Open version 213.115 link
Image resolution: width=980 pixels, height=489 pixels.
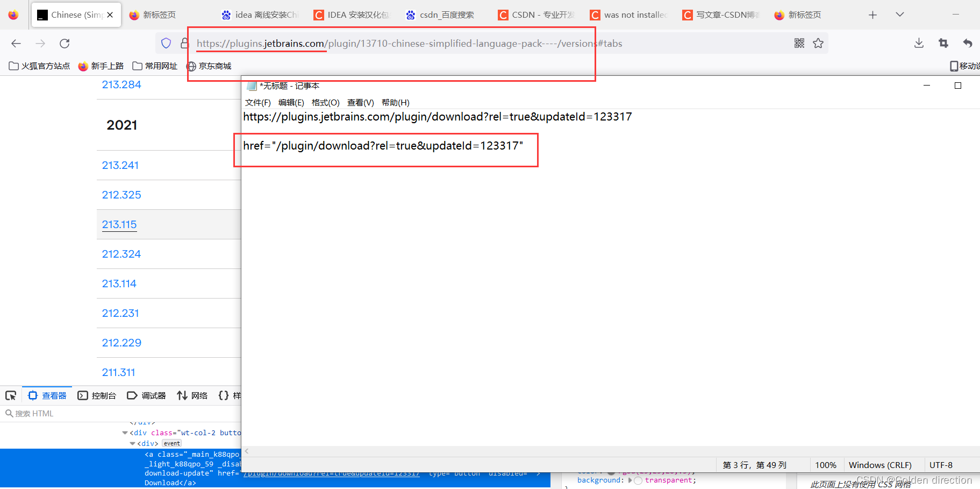pyautogui.click(x=119, y=224)
